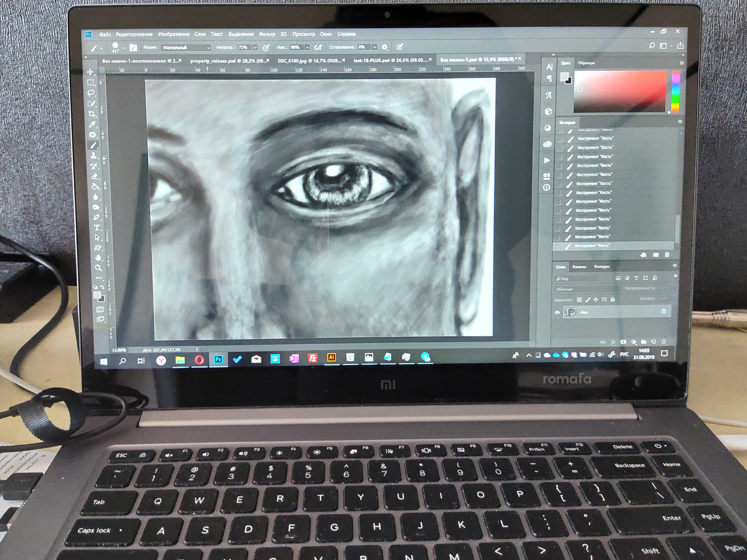The width and height of the screenshot is (747, 560).
Task: Create a new group folder button
Action: click(x=644, y=342)
